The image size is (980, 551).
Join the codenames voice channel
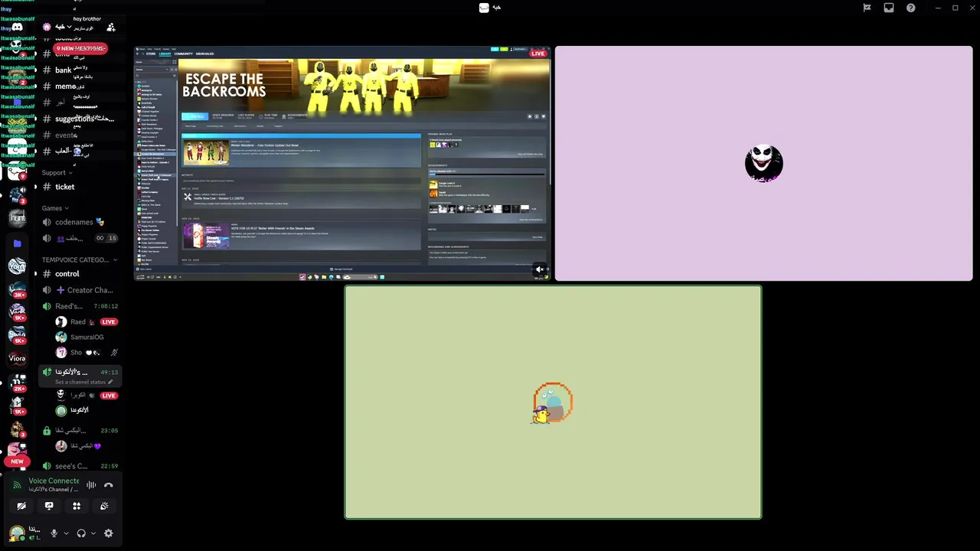point(79,222)
